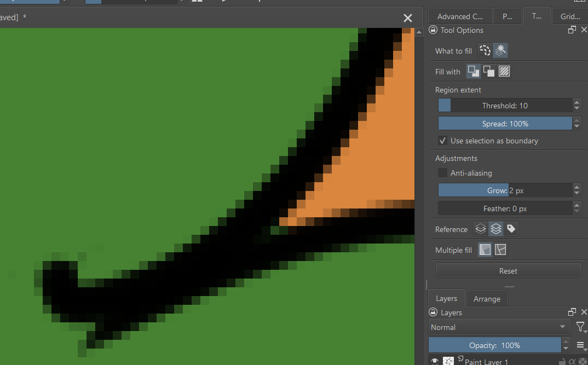The image size is (588, 365).
Task: Decrease layer Opacity with down arrow
Action: [566, 349]
